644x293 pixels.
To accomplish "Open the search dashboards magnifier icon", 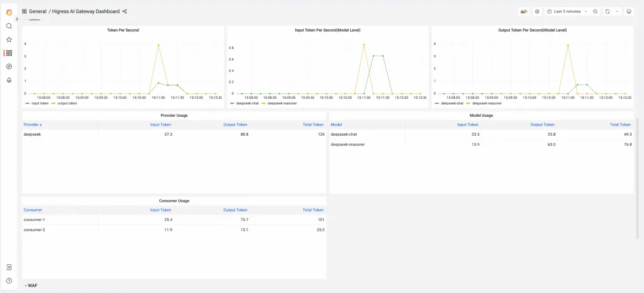I will (9, 26).
